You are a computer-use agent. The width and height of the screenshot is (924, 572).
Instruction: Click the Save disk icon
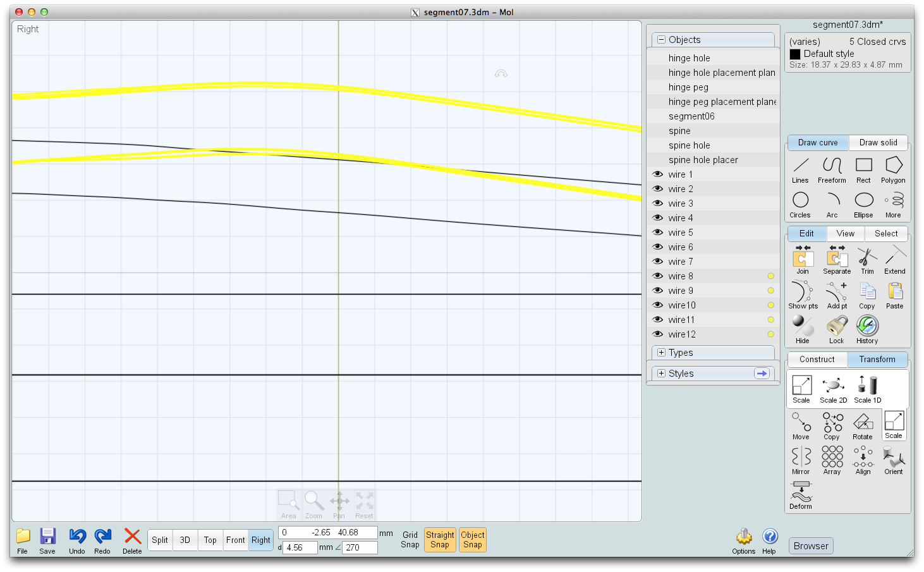47,540
